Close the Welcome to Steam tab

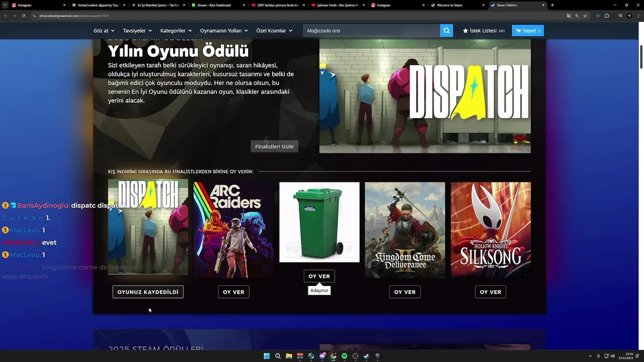click(483, 5)
